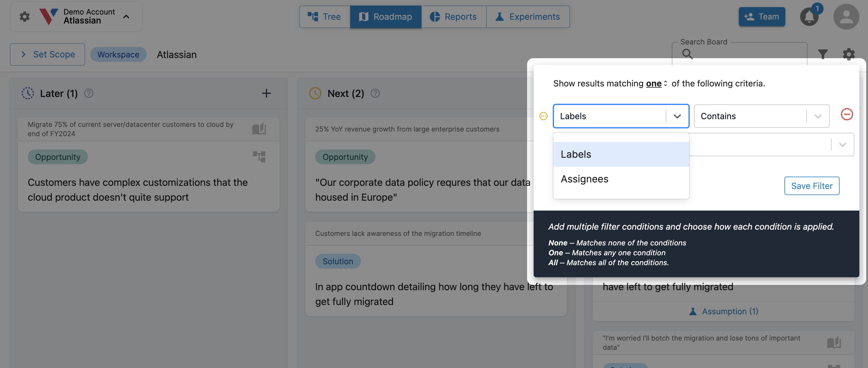Click 'Customers lack awareness of the migration timeline'

tap(398, 233)
